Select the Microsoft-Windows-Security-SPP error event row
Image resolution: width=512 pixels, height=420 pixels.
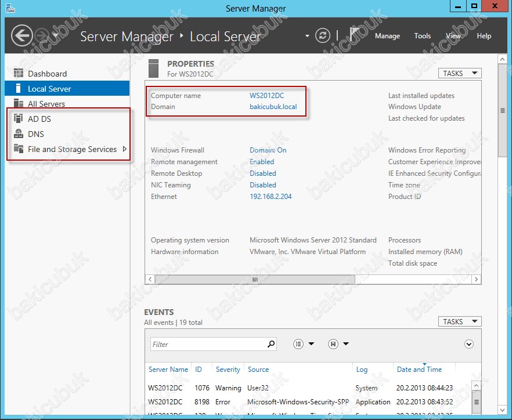[x=308, y=402]
